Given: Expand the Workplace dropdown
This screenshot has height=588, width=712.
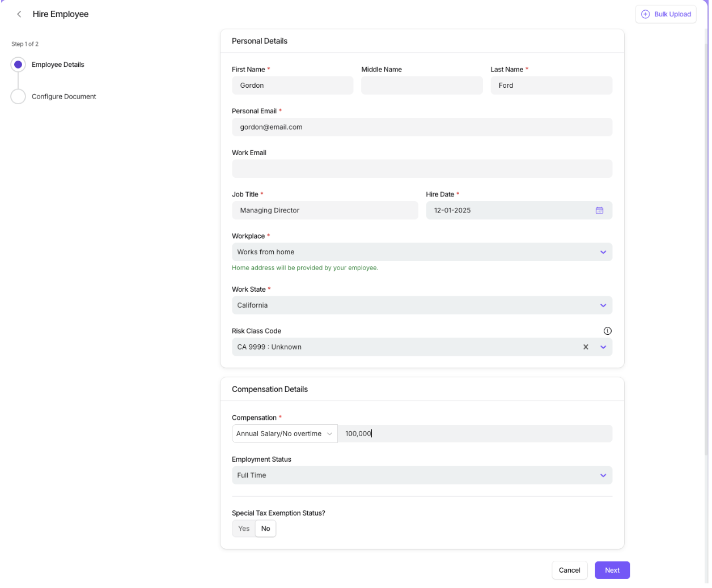Looking at the screenshot, I should 603,252.
